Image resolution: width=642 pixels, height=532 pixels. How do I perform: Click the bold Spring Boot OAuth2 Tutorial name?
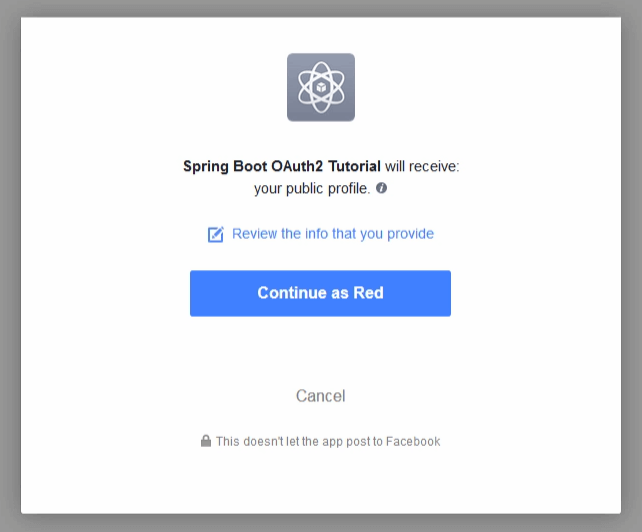pyautogui.click(x=281, y=166)
